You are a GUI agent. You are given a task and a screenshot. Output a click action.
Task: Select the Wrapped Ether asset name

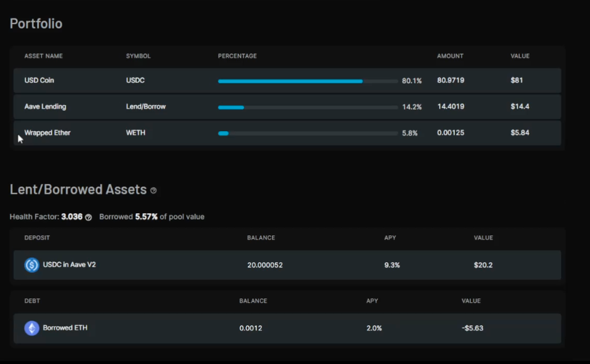click(x=47, y=132)
